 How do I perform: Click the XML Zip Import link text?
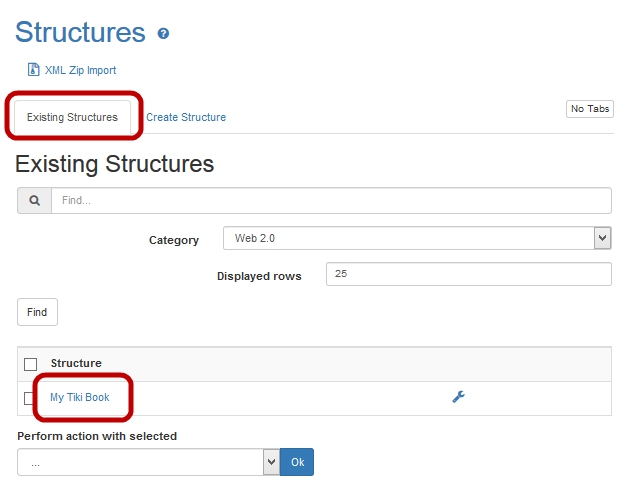coord(80,70)
